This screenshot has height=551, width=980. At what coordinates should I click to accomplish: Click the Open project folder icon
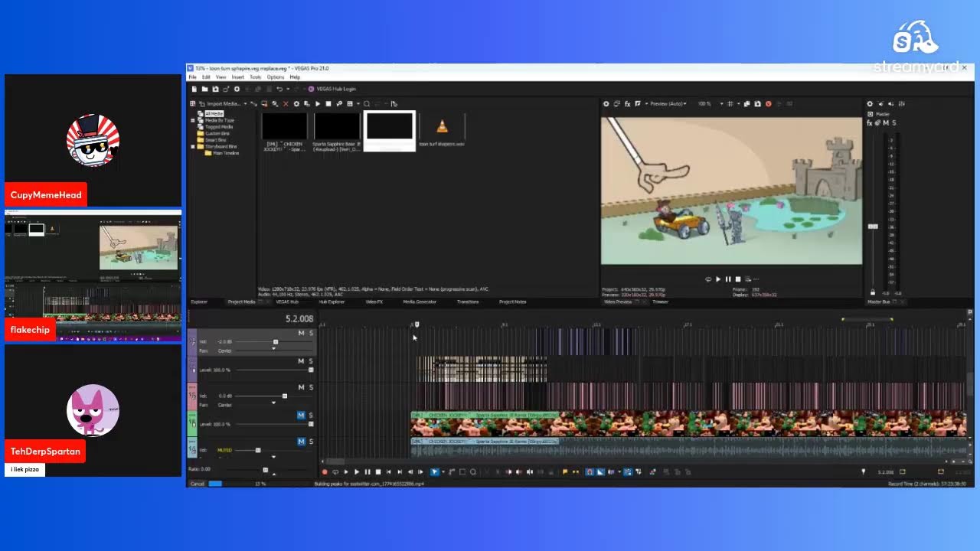point(205,89)
